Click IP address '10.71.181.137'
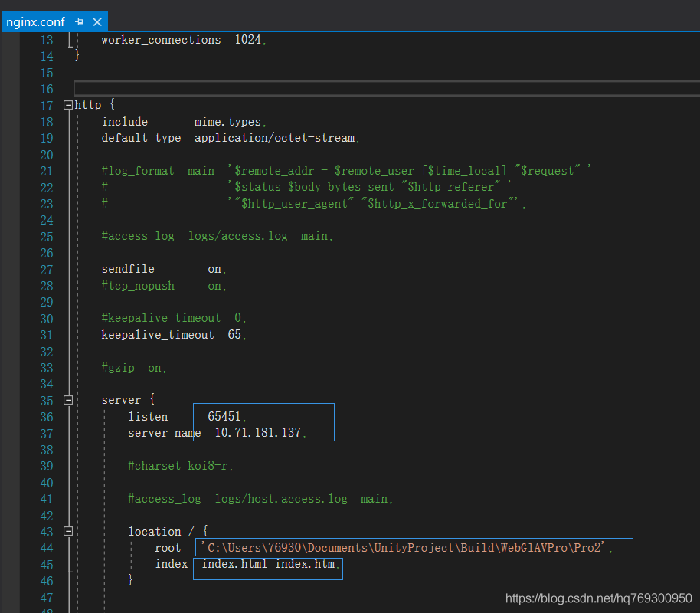Viewport: 700px width, 613px height. click(x=257, y=432)
